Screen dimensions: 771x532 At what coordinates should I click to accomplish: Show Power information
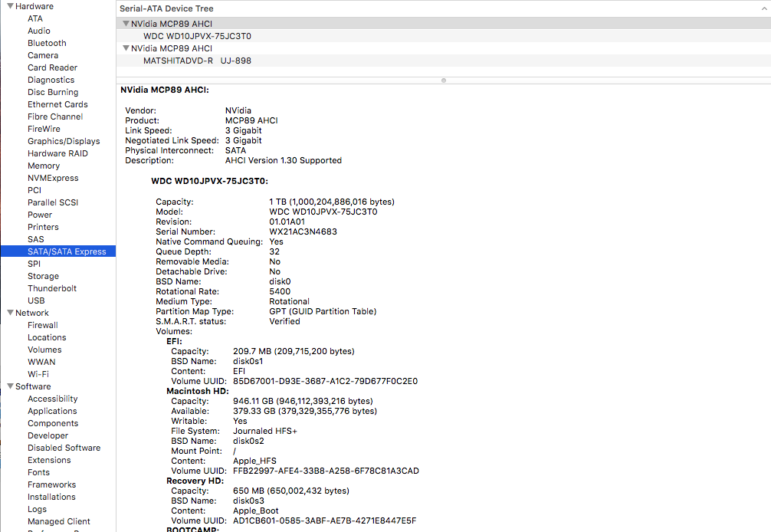(39, 215)
